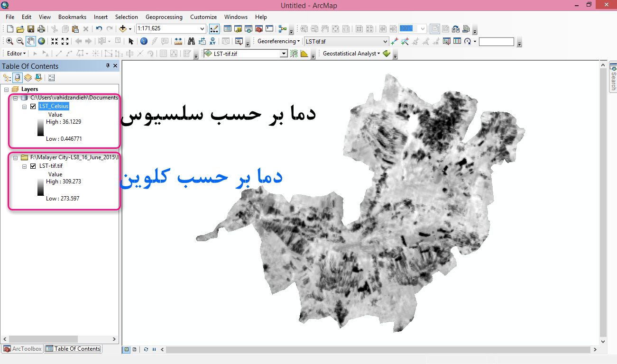This screenshot has height=364, width=617.
Task: Open the File menu
Action: pos(10,17)
